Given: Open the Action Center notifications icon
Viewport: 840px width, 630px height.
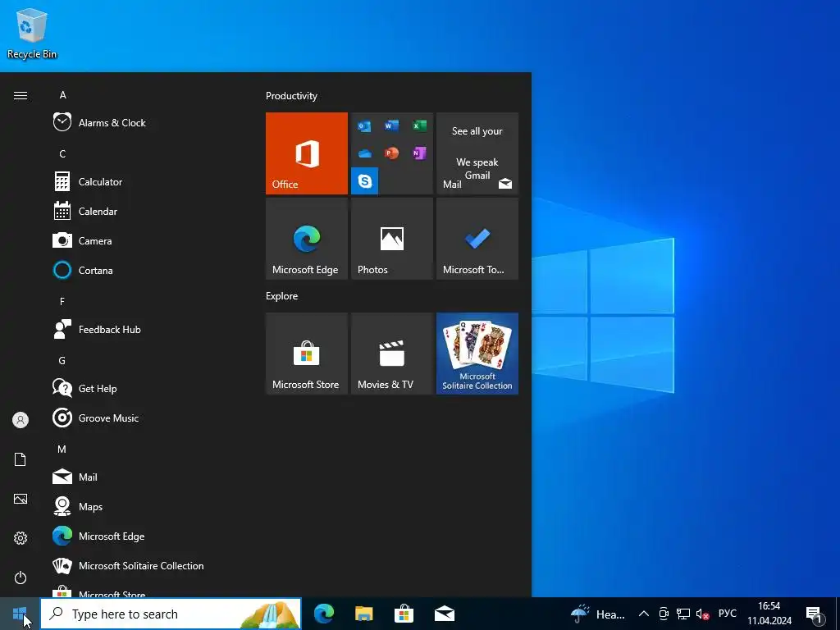Looking at the screenshot, I should click(x=814, y=614).
